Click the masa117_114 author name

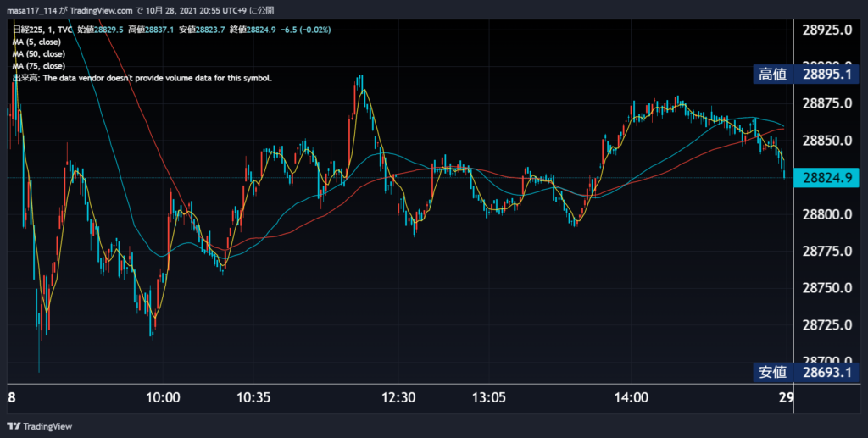(x=31, y=10)
